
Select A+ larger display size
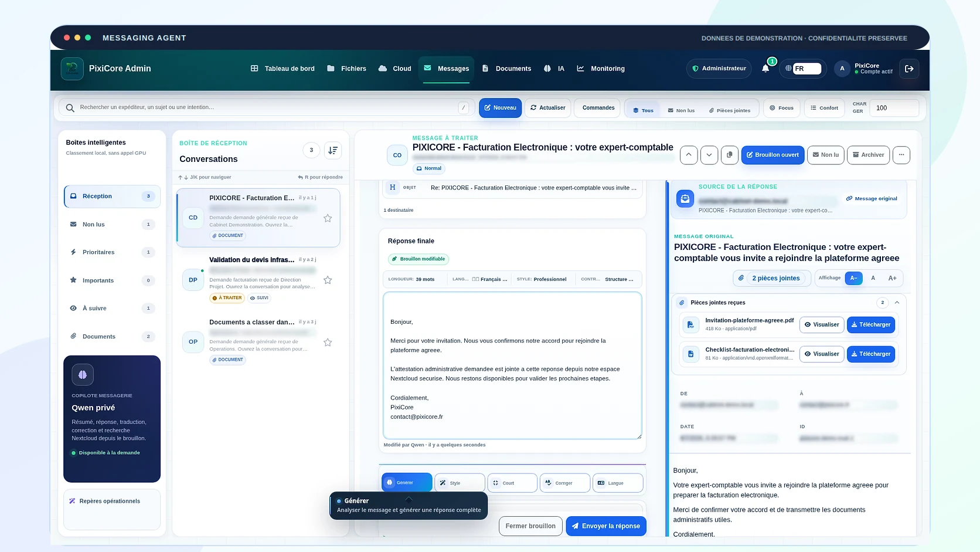[x=893, y=278]
